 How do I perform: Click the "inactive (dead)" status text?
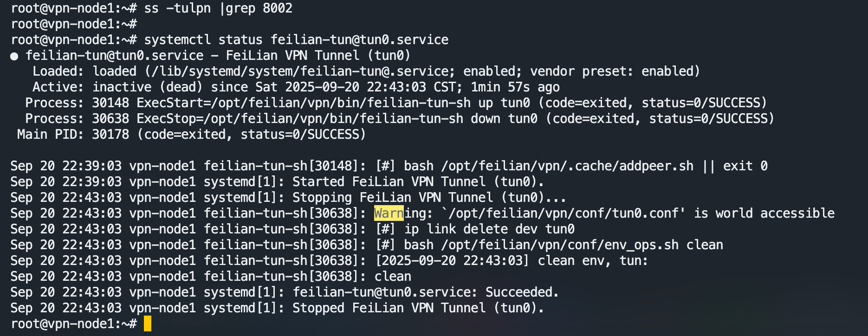tap(148, 87)
